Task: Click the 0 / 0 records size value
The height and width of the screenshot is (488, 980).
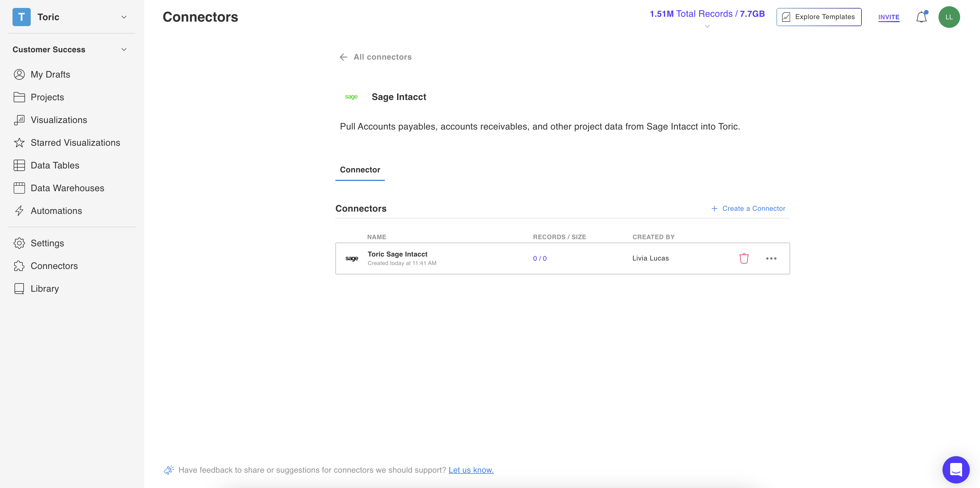Action: point(539,259)
